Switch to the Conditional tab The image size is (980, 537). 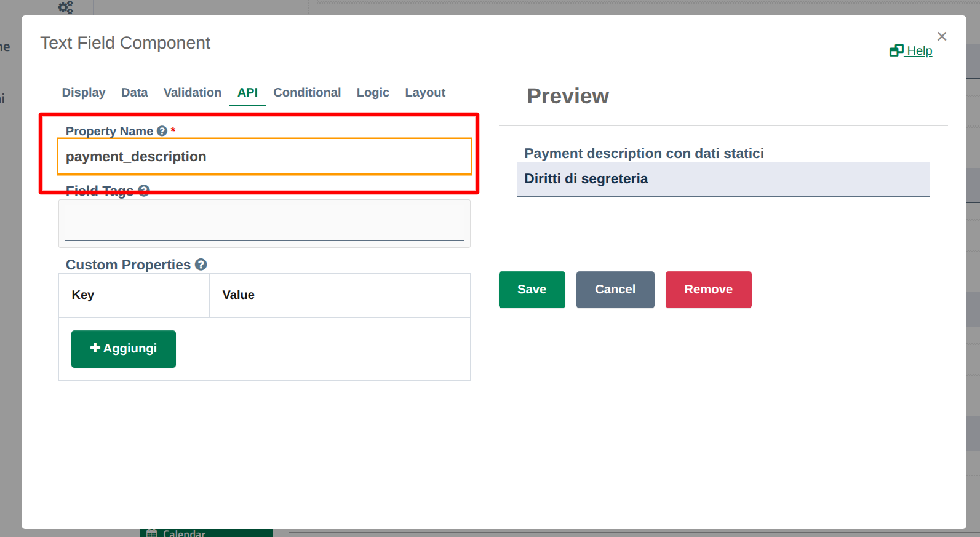pos(307,92)
